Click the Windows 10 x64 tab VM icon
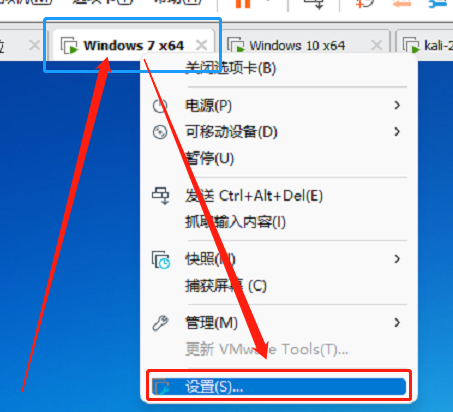 (236, 45)
